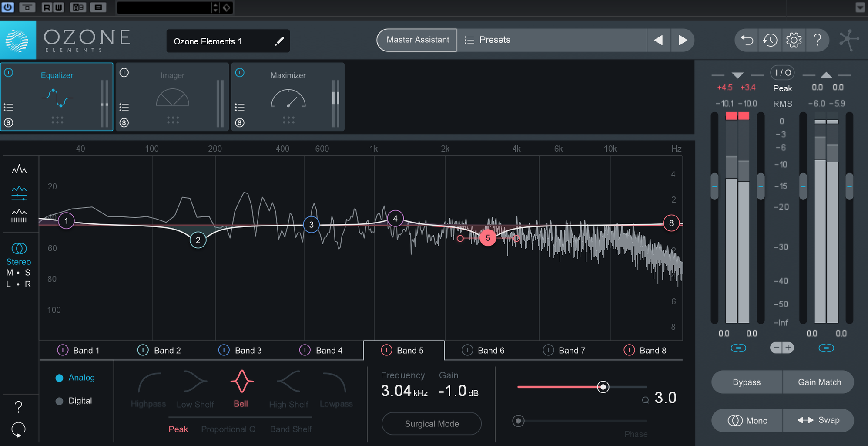Toggle the plugin power button in host toolbar
This screenshot has width=868, height=446.
tap(7, 7)
